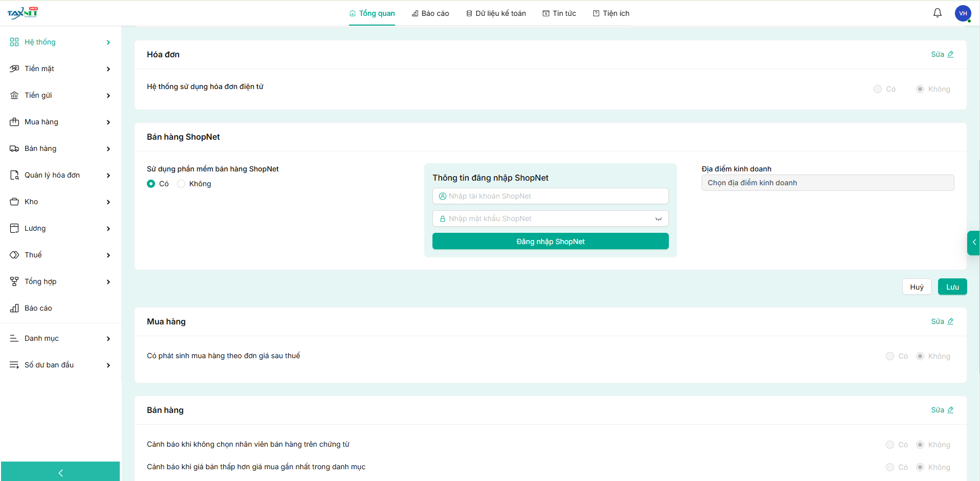Screen dimensions: 980x481
Task: Click Sửa text link in Hóa đơn section
Action: pos(938,54)
